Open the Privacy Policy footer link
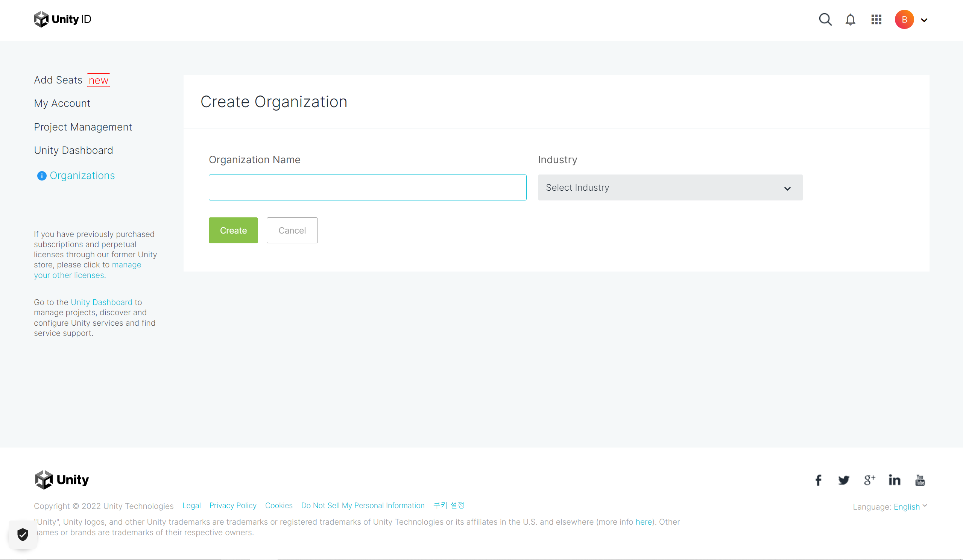 pyautogui.click(x=233, y=505)
